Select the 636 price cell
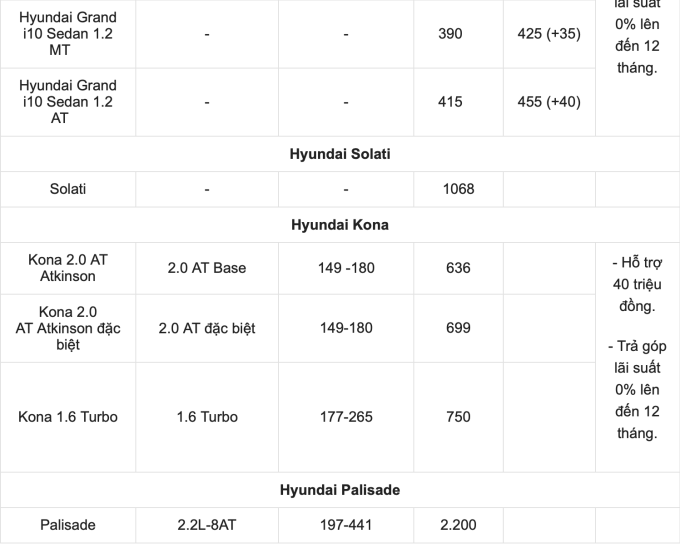This screenshot has width=680, height=548. 458,268
